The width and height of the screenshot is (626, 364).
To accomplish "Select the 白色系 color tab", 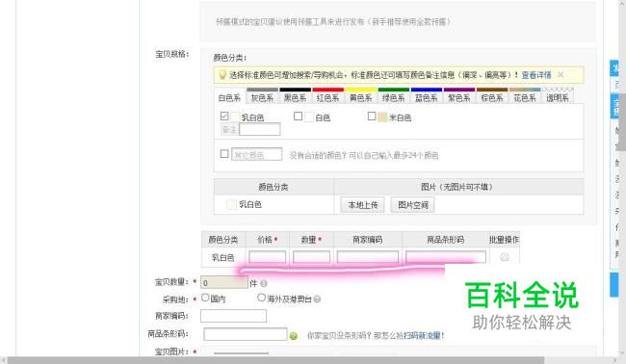I will pos(229,97).
